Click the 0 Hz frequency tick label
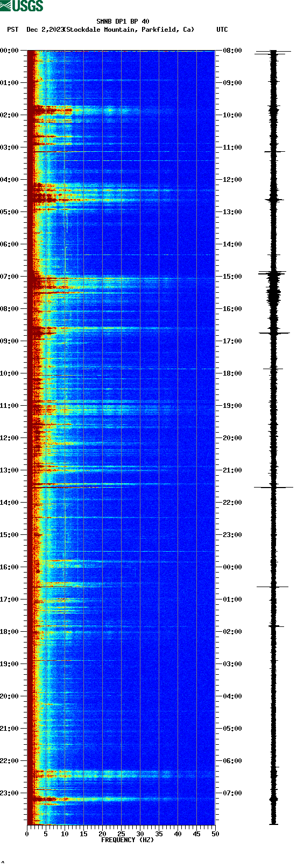297x868 pixels. [27, 834]
